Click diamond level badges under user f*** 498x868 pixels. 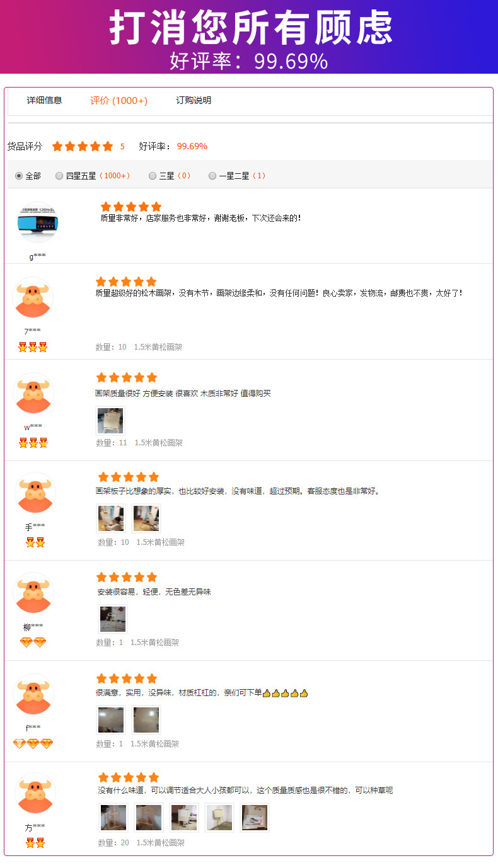tap(33, 744)
